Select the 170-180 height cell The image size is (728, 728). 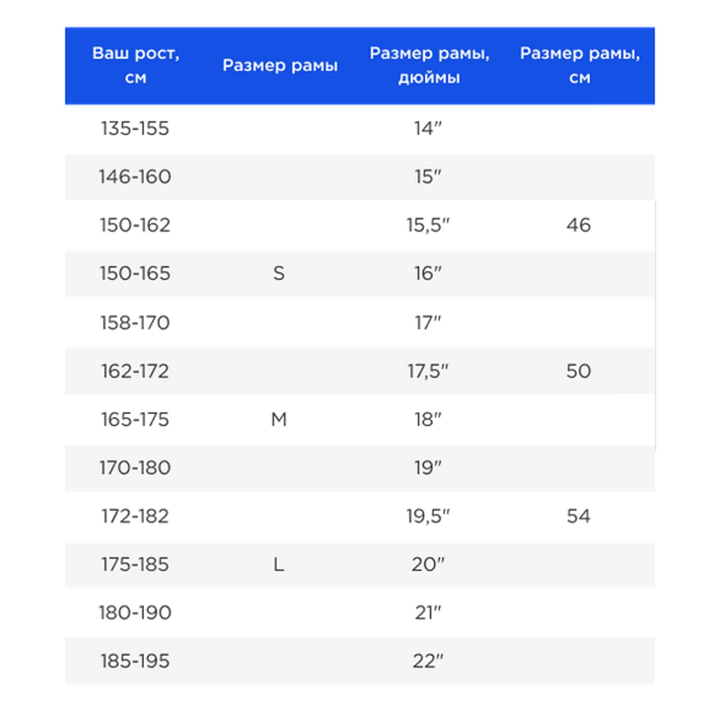point(135,468)
